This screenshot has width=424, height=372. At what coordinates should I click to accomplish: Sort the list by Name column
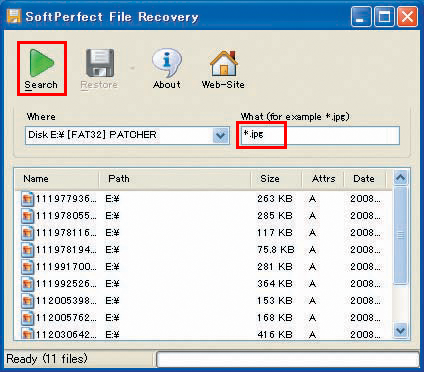[57, 179]
